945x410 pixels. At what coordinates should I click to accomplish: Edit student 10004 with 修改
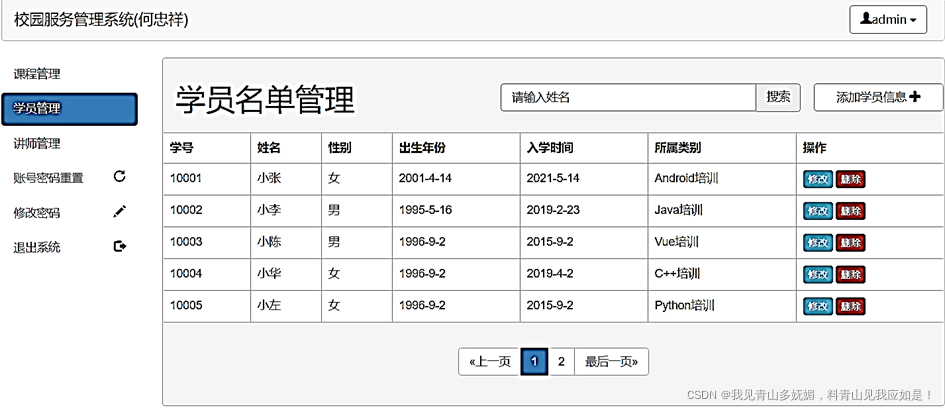[818, 274]
